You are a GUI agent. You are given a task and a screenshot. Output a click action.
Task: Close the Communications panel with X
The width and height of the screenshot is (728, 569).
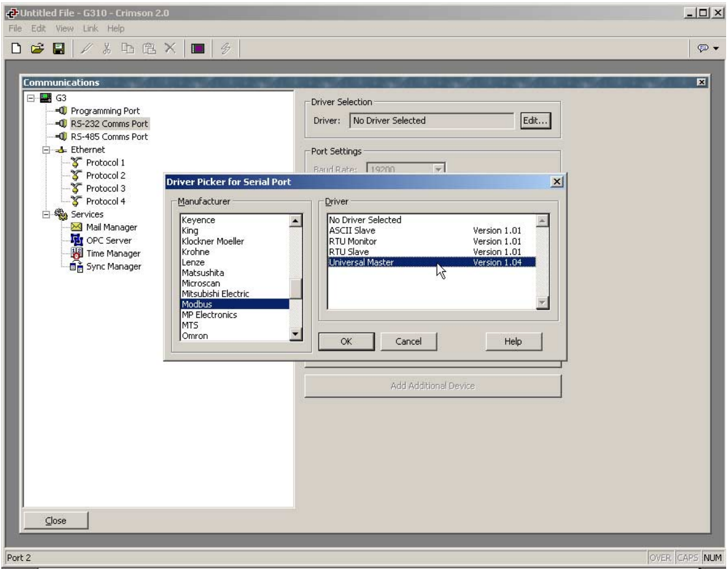701,82
